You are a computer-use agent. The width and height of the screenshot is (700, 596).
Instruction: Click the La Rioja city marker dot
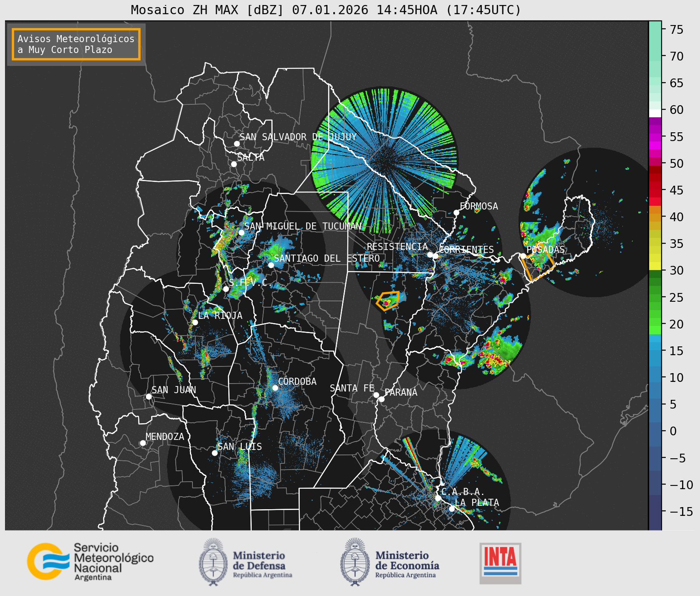(x=195, y=322)
